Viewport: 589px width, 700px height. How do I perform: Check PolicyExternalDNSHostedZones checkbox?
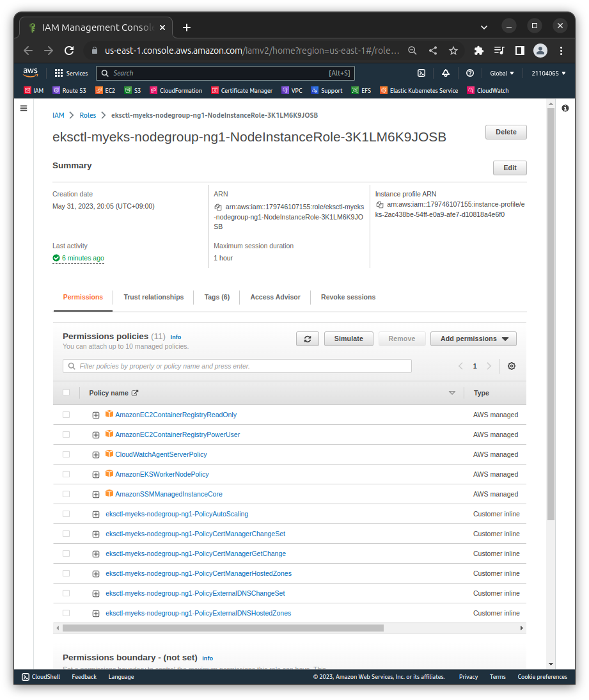click(67, 613)
